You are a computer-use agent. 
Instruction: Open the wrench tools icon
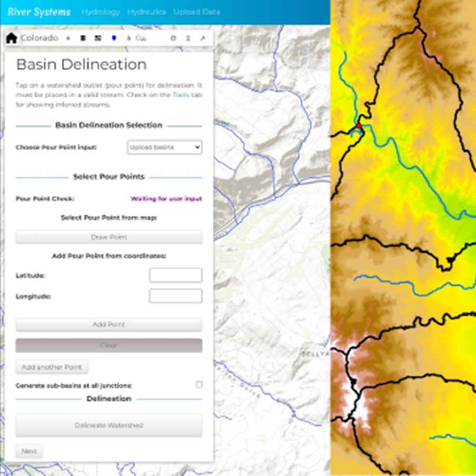202,38
